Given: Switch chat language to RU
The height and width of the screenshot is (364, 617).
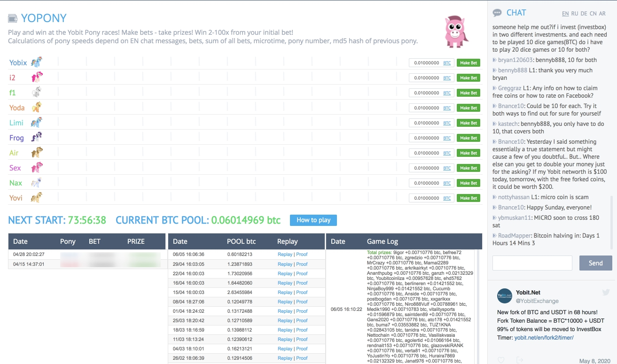Looking at the screenshot, I should [x=575, y=14].
